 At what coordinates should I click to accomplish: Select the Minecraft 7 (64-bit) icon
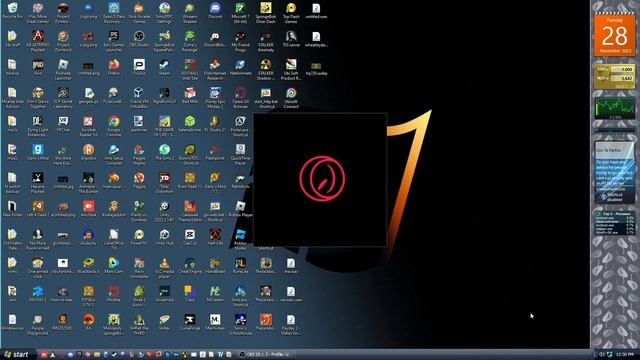(240, 13)
